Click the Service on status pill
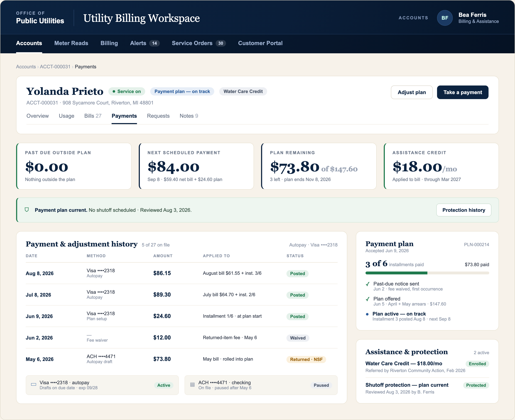The image size is (515, 420). 127,91
